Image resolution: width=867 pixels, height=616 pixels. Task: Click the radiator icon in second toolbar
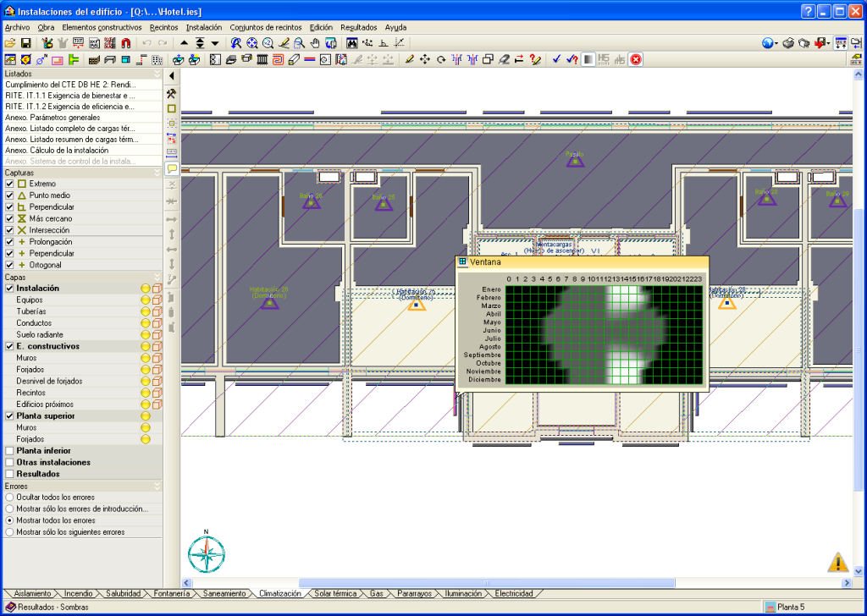[262, 60]
